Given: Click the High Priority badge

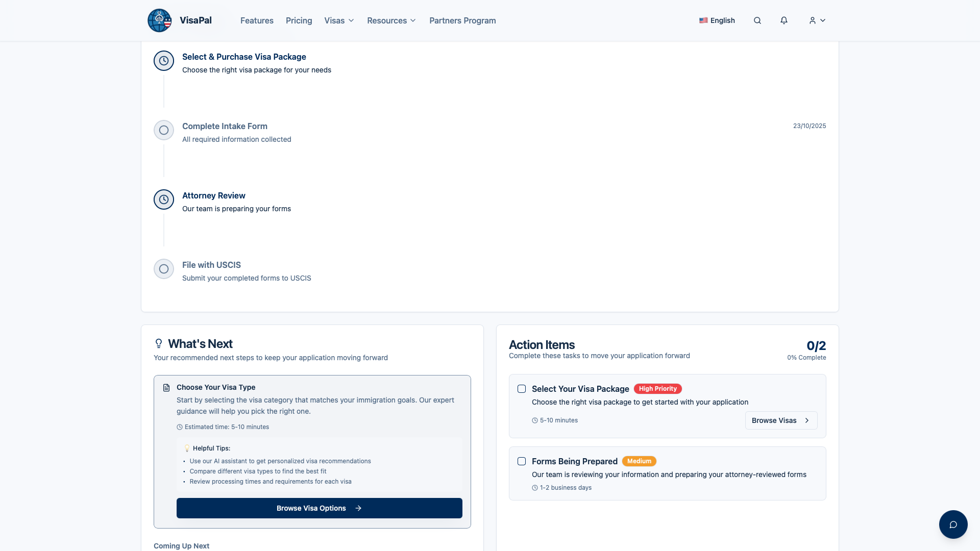Looking at the screenshot, I should tap(657, 389).
